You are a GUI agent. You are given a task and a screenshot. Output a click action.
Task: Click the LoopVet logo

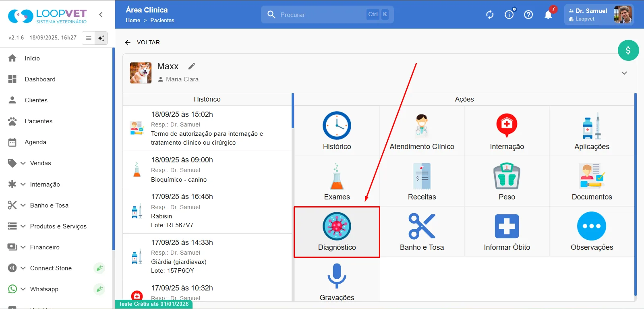(48, 16)
